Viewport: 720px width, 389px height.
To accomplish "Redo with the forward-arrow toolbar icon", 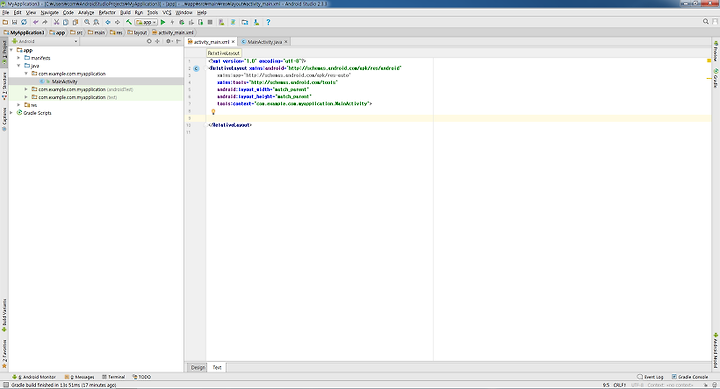I will [45, 22].
